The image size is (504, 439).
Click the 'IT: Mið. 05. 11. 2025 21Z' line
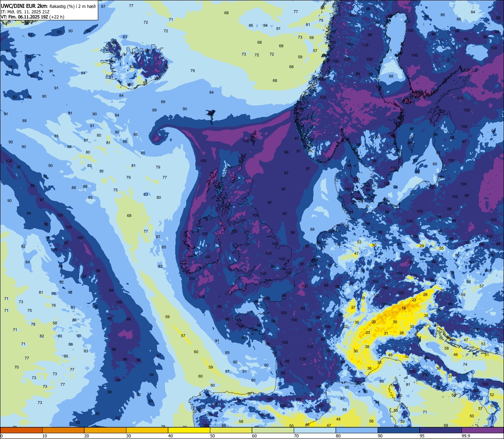click(25, 11)
